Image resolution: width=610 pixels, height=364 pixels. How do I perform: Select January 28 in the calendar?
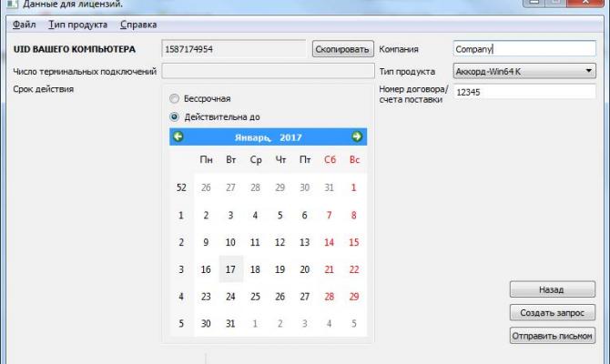click(329, 297)
